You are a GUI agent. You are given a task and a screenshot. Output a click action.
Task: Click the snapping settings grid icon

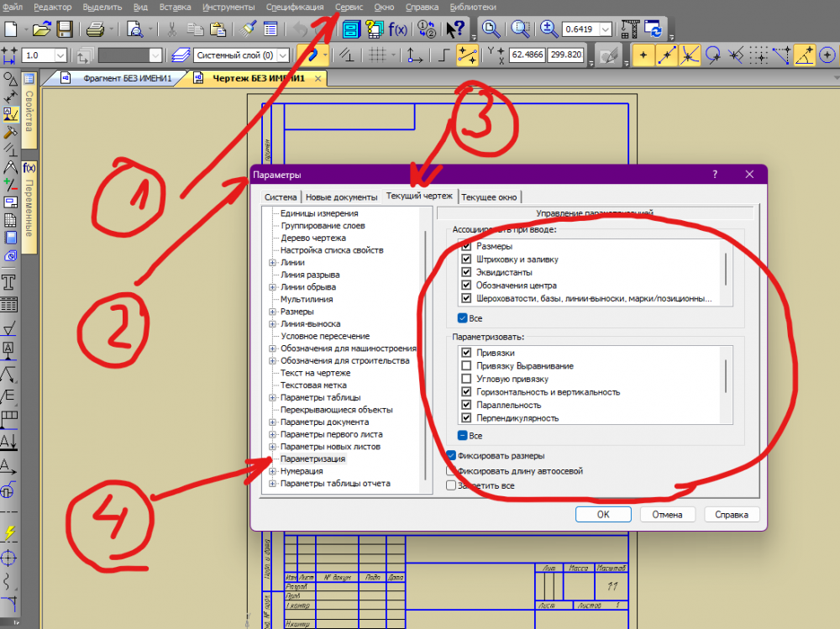tap(375, 55)
